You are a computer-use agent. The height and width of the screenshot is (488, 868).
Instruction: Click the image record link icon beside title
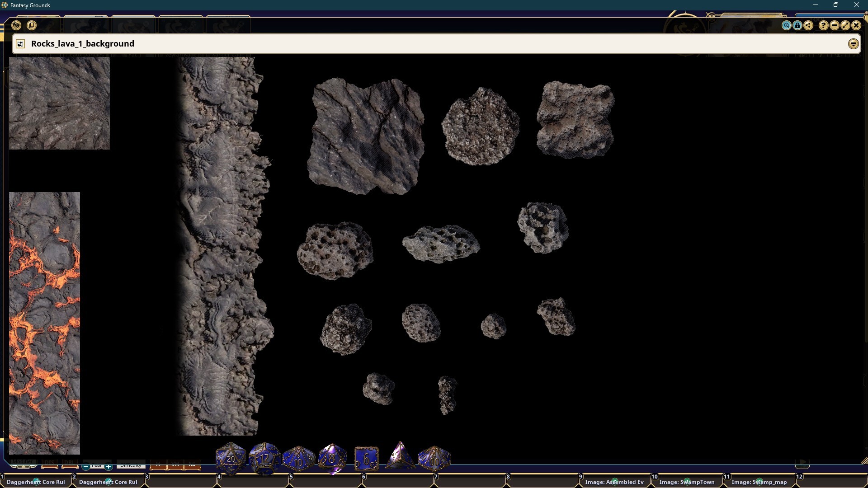pyautogui.click(x=20, y=44)
